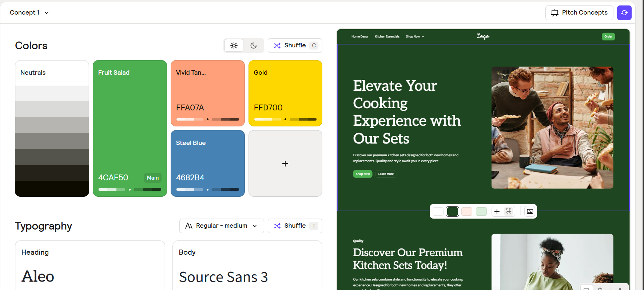Click the image icon in the section toolbar
The height and width of the screenshot is (290, 644).
pyautogui.click(x=530, y=211)
